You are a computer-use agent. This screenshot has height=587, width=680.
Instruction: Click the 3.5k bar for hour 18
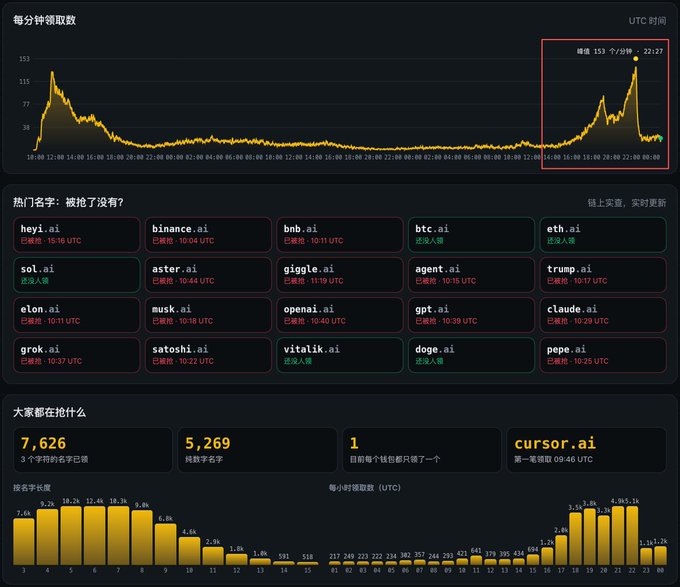coord(575,539)
